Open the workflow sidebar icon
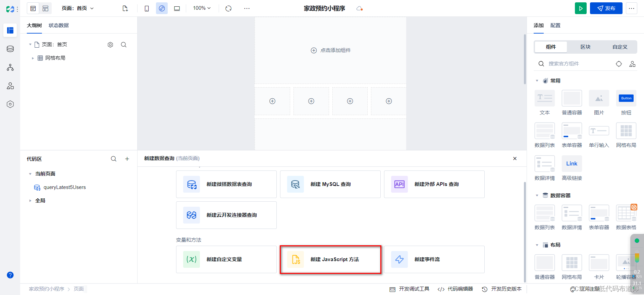 (x=10, y=67)
